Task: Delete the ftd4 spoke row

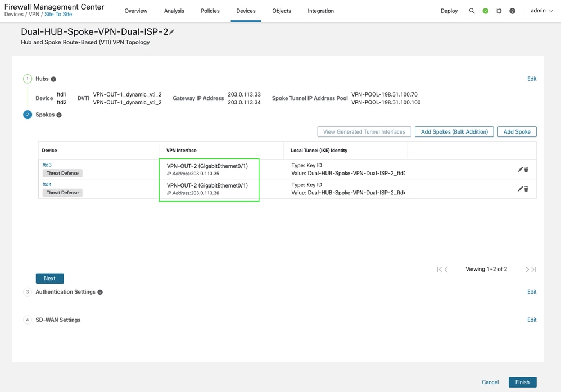Action: 526,189
